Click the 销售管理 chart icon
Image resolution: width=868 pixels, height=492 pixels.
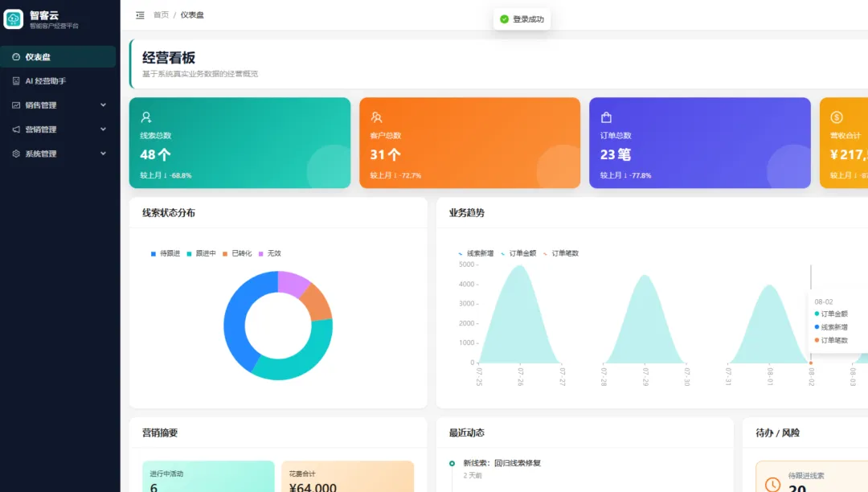point(16,105)
